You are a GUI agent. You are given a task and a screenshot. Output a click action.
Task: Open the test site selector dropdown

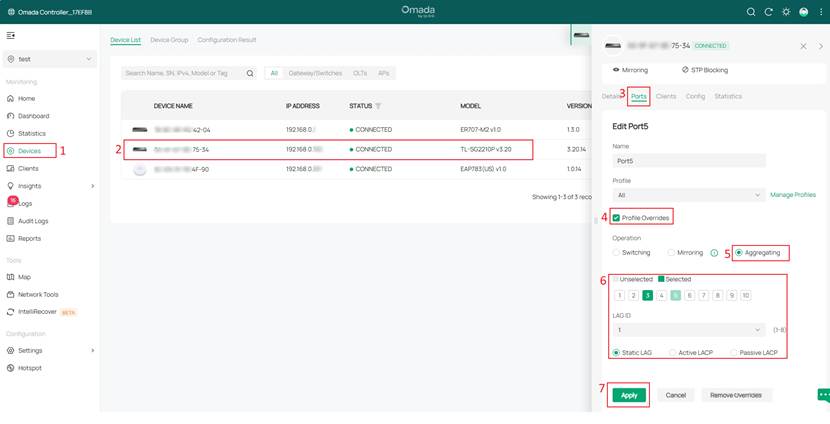point(49,59)
